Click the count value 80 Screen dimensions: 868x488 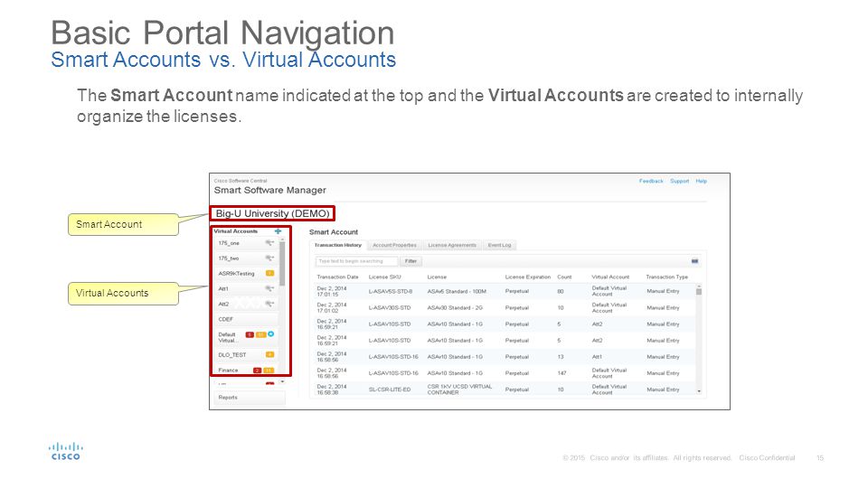(561, 291)
